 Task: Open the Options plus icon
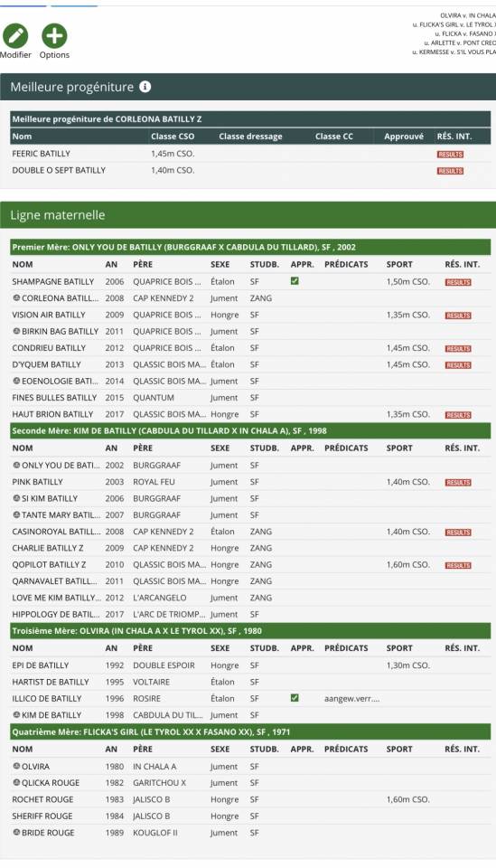[54, 36]
